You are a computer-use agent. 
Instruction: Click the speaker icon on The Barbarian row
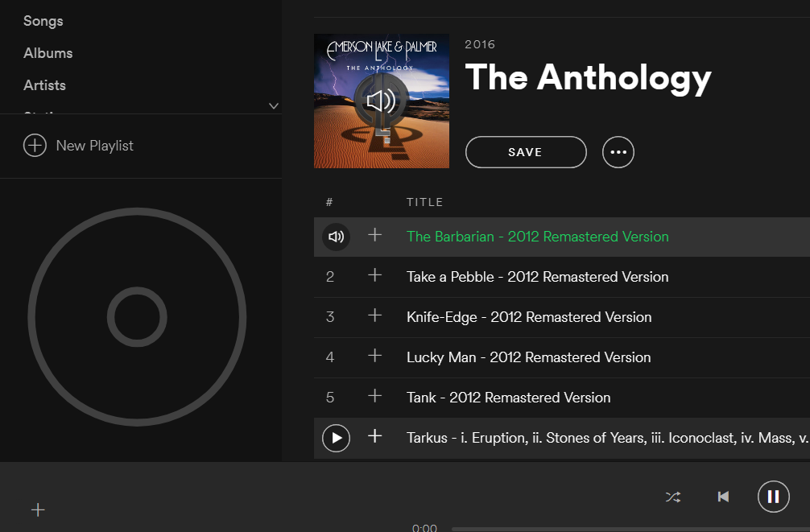tap(336, 237)
